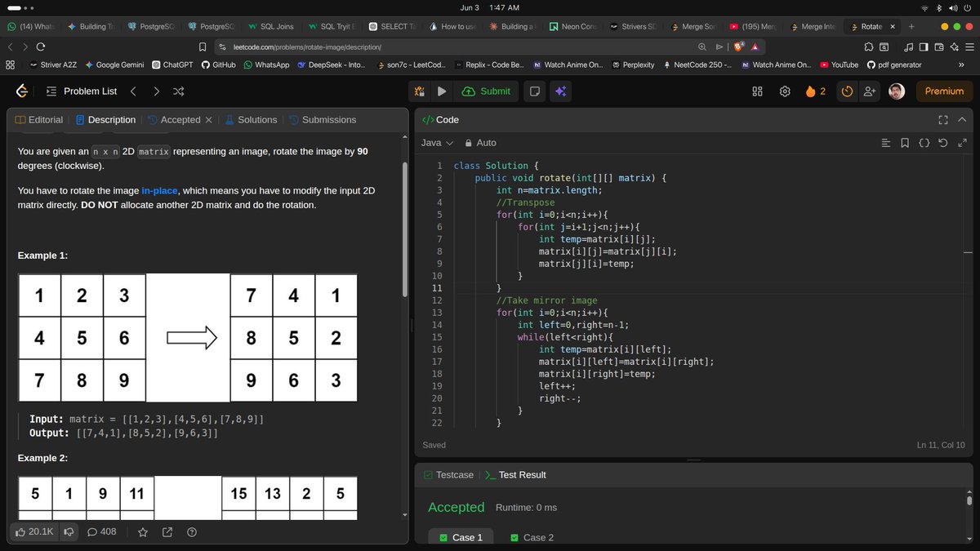980x551 pixels.
Task: Reset code to default with undo icon
Action: tap(943, 143)
